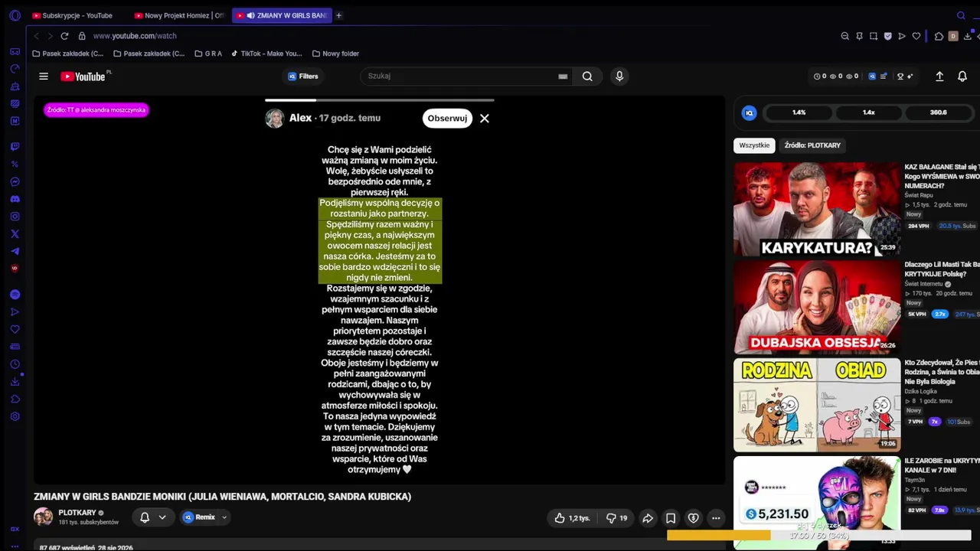Toggle channel notification bell for PLOTKARY

point(144,517)
